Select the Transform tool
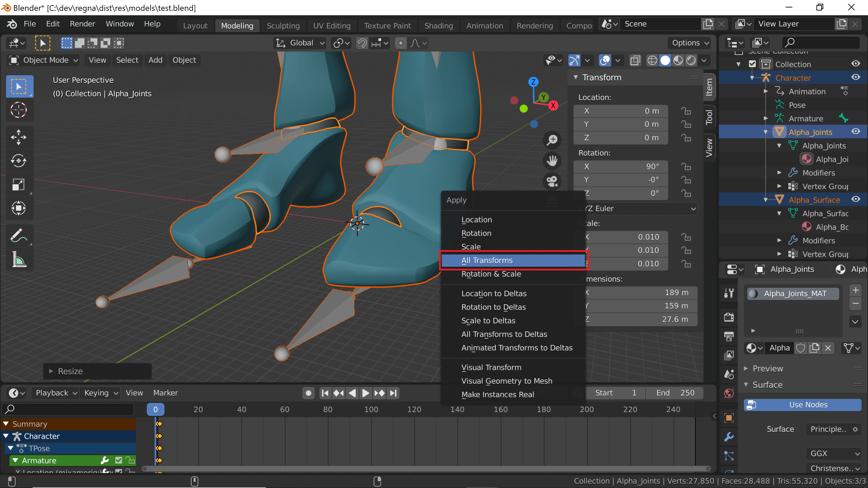This screenshot has width=868, height=488. tap(19, 208)
